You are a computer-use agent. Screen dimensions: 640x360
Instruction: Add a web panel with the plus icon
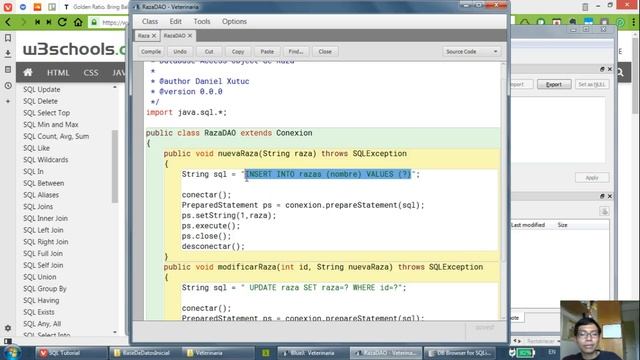(8, 101)
